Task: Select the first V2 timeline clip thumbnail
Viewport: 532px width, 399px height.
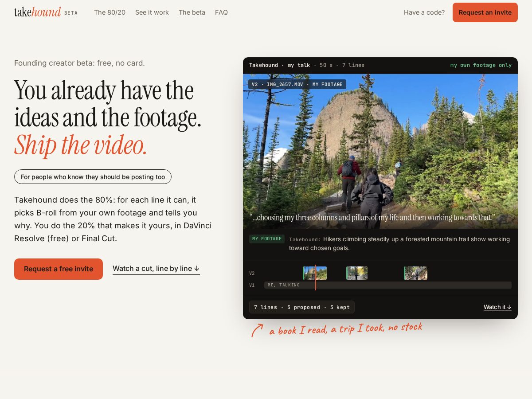Action: point(315,273)
